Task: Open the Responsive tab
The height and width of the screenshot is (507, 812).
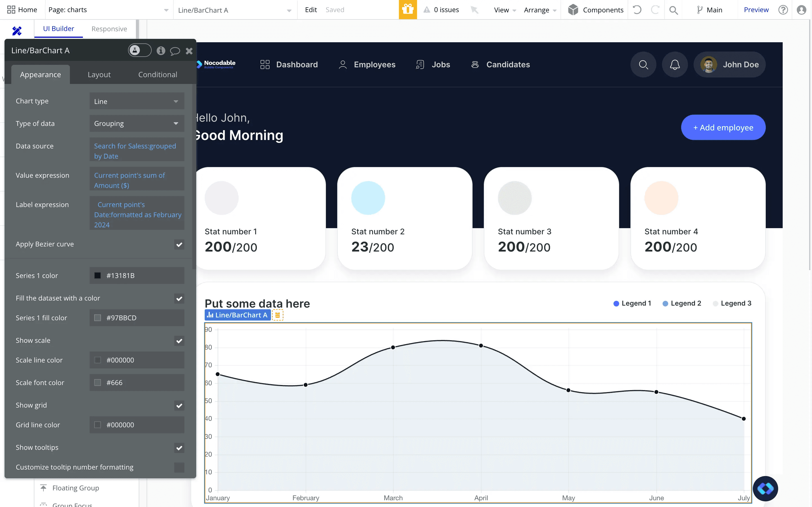Action: pyautogui.click(x=109, y=28)
